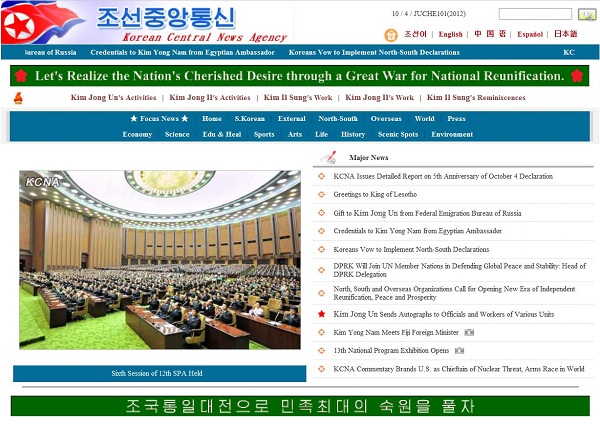This screenshot has height=427, width=600.
Task: Focus the search text field
Action: coord(535,14)
